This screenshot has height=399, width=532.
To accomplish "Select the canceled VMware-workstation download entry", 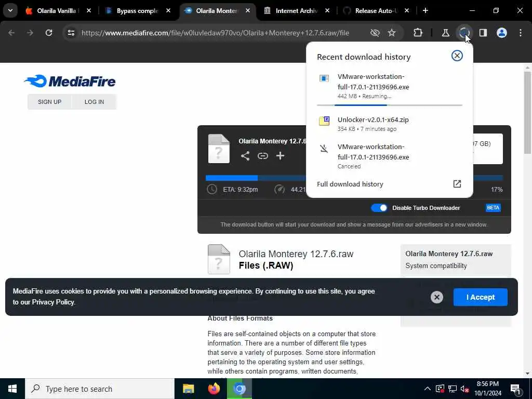I will [390, 156].
